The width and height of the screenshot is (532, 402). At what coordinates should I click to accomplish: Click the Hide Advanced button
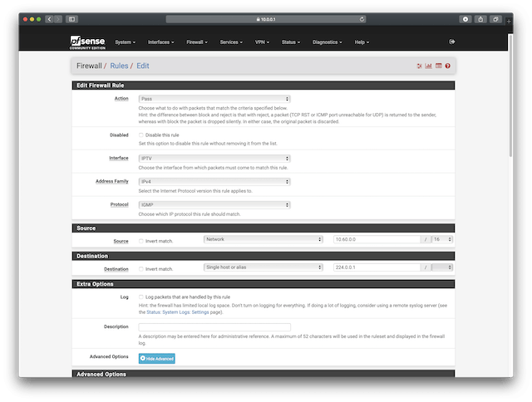click(157, 359)
